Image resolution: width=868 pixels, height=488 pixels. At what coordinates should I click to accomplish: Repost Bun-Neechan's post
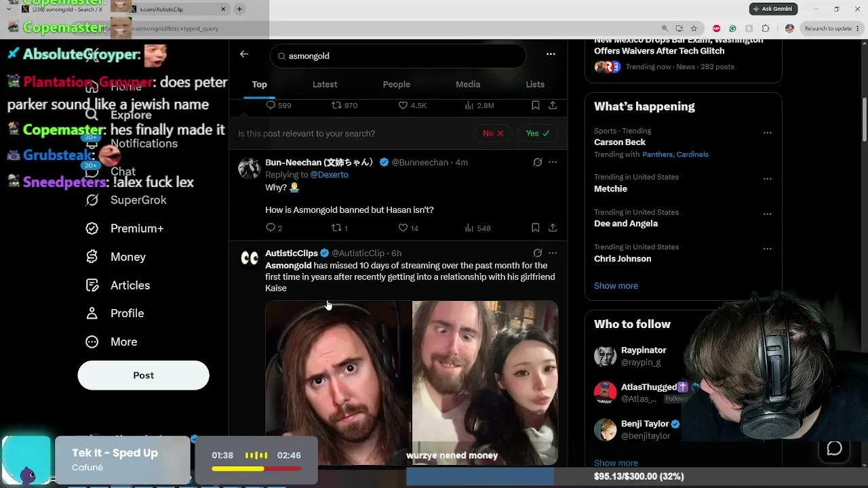pyautogui.click(x=339, y=228)
